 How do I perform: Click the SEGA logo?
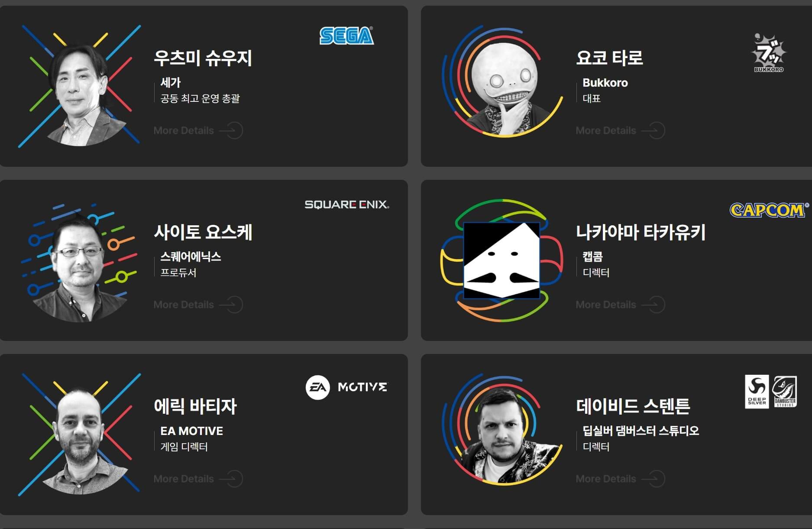coord(346,36)
